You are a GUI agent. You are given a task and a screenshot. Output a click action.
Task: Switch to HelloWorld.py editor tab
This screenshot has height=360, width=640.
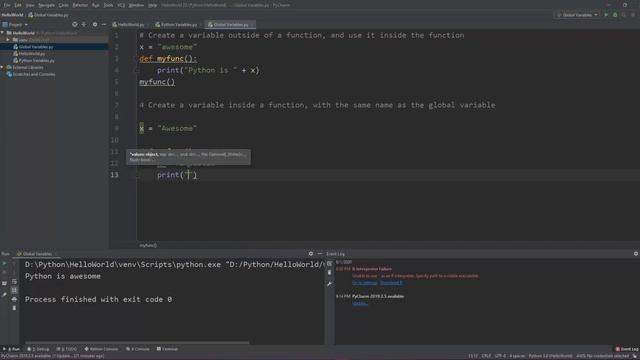(129, 24)
